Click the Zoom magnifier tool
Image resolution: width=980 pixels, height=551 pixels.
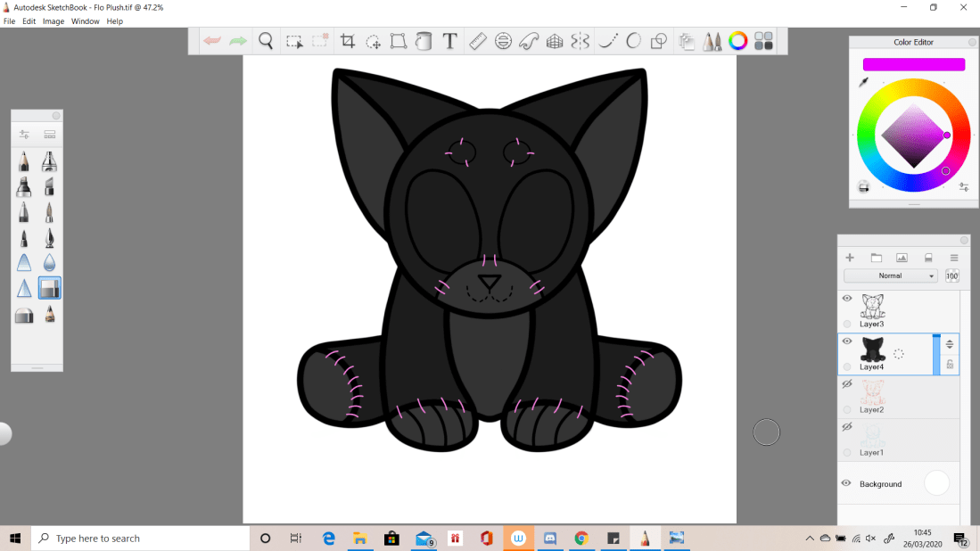tap(266, 41)
